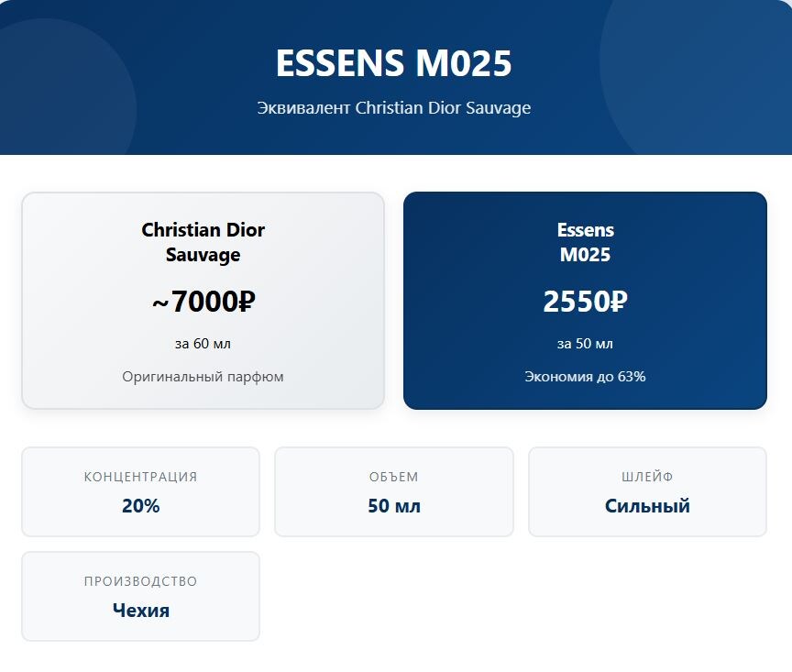Click the Christian Dior Sauvage card title
This screenshot has height=672, width=792.
(x=203, y=242)
